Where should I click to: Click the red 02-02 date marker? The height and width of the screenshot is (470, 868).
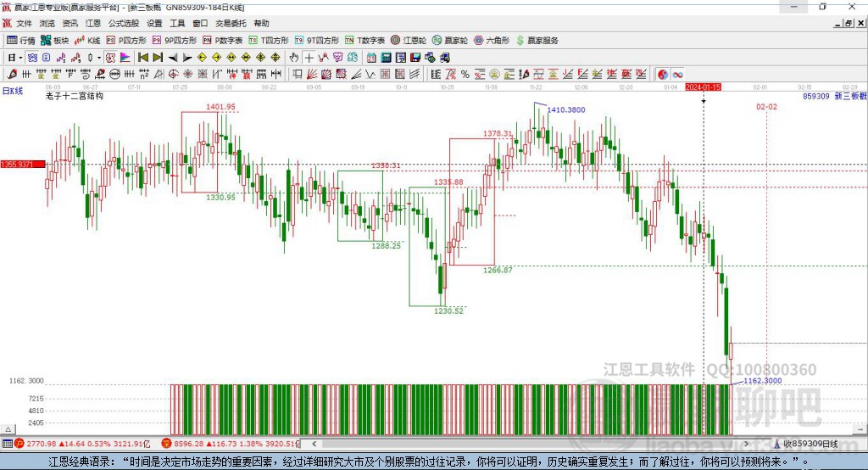click(x=766, y=106)
